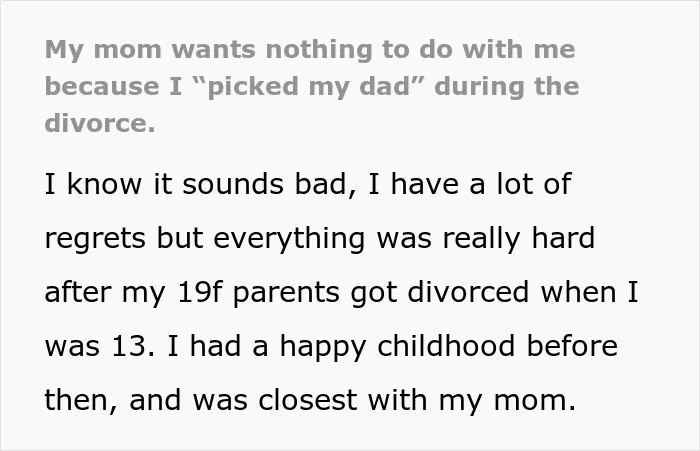The width and height of the screenshot is (700, 451).
Task: Click the phrase "was 13." in the paragraph
Action: click(100, 346)
